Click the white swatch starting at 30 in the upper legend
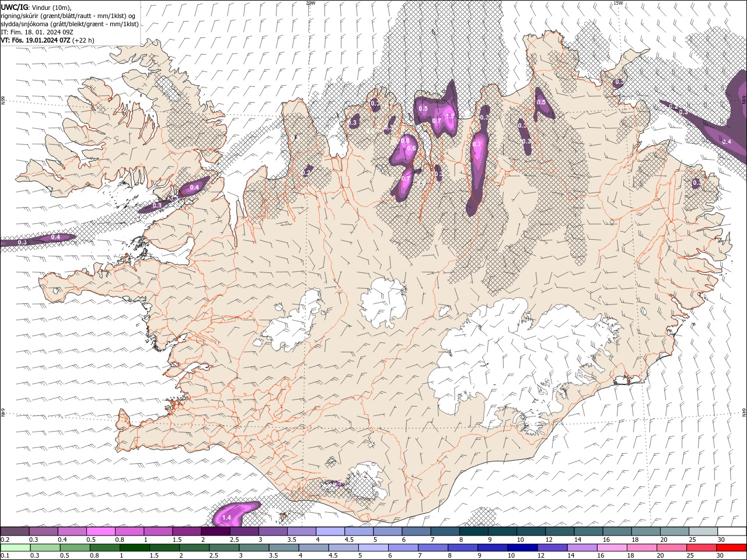 731,531
